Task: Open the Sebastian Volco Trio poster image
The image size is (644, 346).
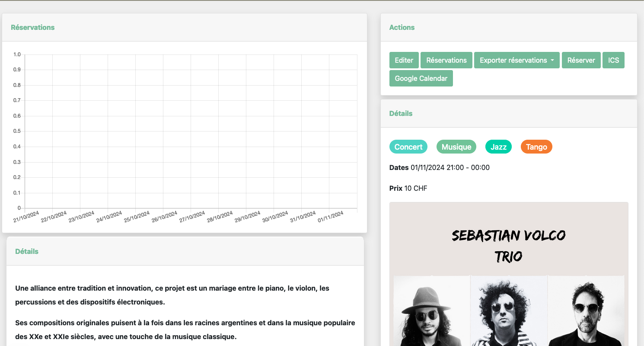Action: click(x=508, y=277)
